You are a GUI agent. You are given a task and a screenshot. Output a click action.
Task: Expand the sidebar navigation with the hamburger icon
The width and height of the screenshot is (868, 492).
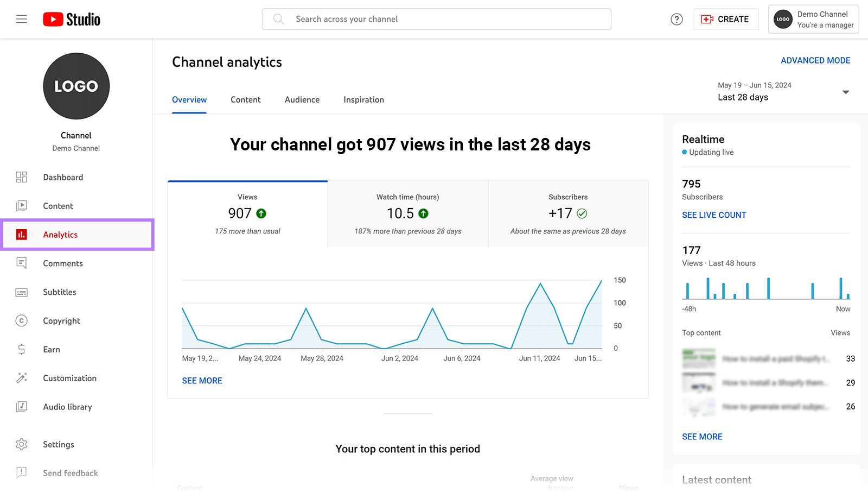tap(22, 19)
